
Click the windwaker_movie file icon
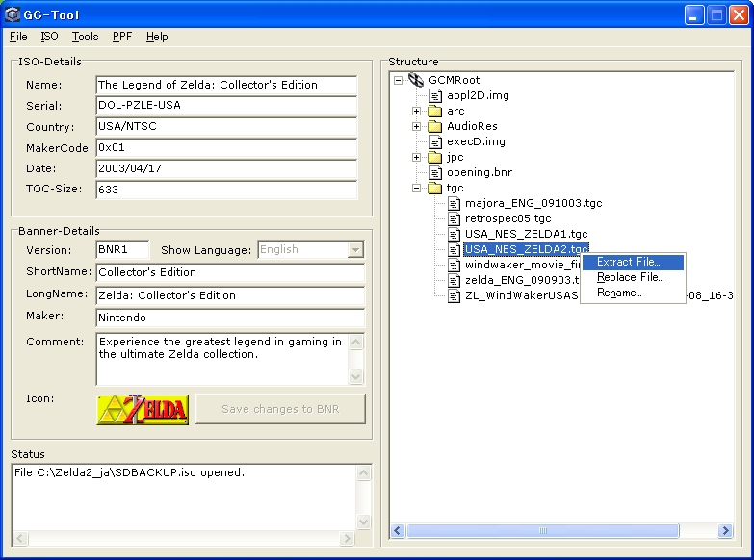click(x=454, y=265)
